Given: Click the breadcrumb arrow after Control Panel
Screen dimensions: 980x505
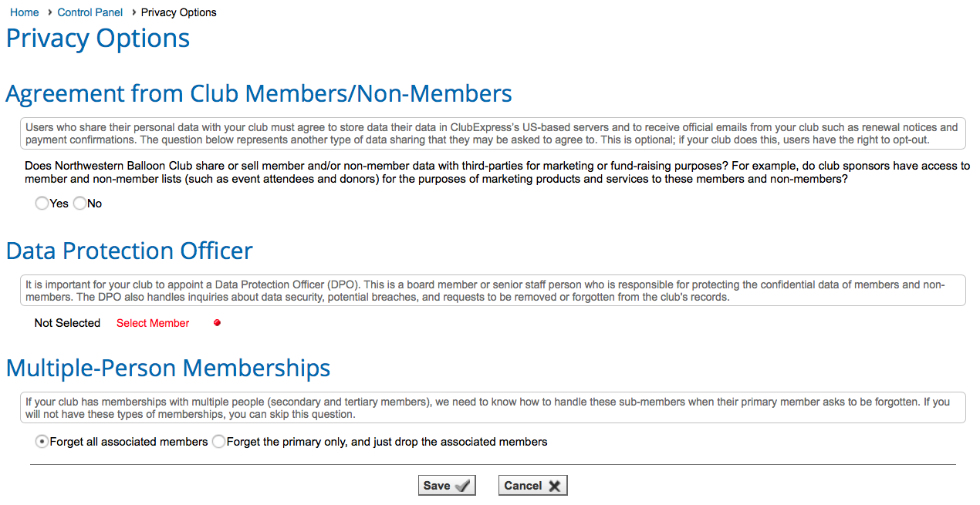Looking at the screenshot, I should [129, 12].
